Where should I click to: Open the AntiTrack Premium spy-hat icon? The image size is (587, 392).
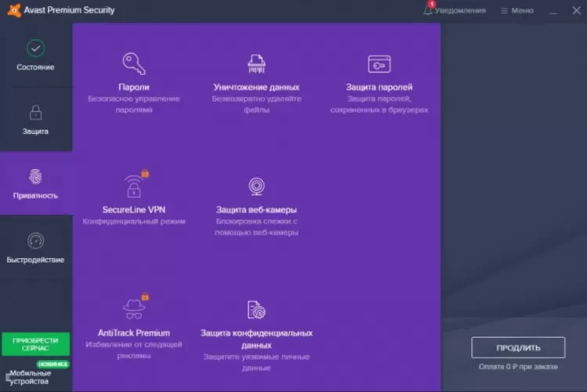(134, 309)
